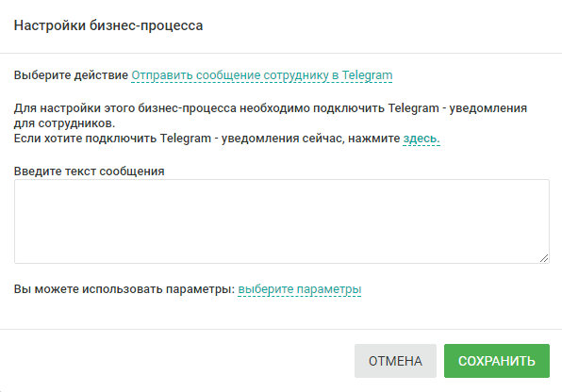The image size is (562, 392).
Task: Click the СОХРАНИТЬ button
Action: pyautogui.click(x=497, y=361)
